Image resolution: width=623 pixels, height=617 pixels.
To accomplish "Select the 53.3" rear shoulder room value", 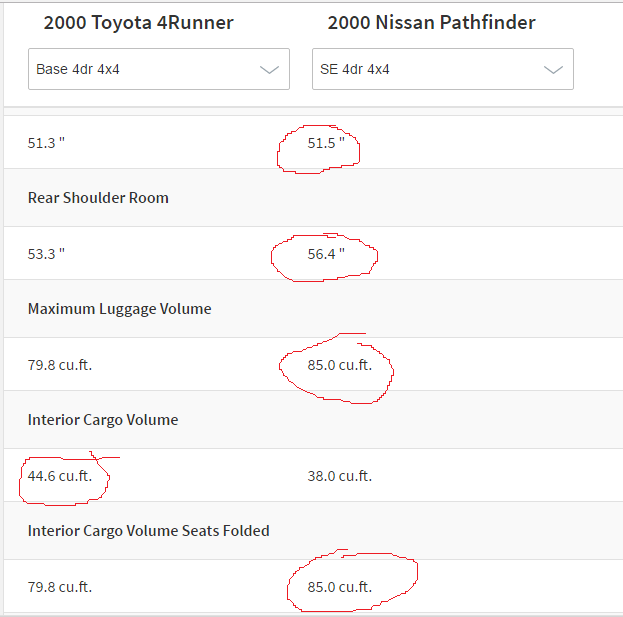I will pyautogui.click(x=46, y=254).
